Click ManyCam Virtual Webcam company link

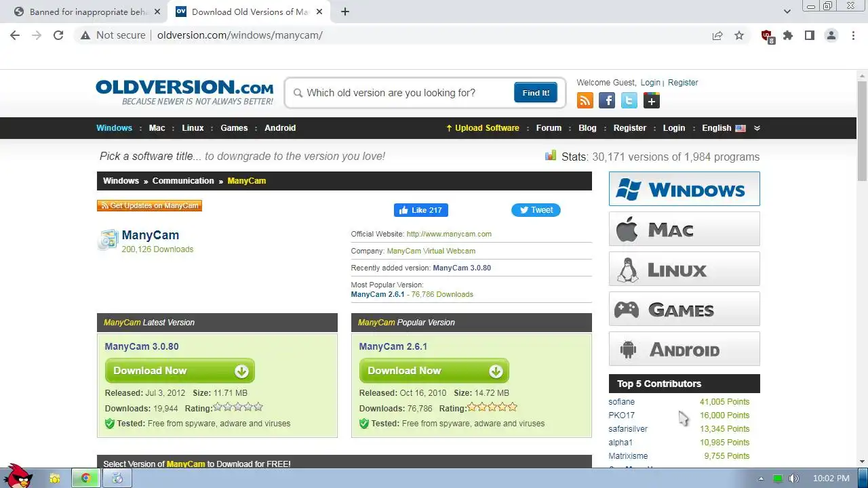431,251
